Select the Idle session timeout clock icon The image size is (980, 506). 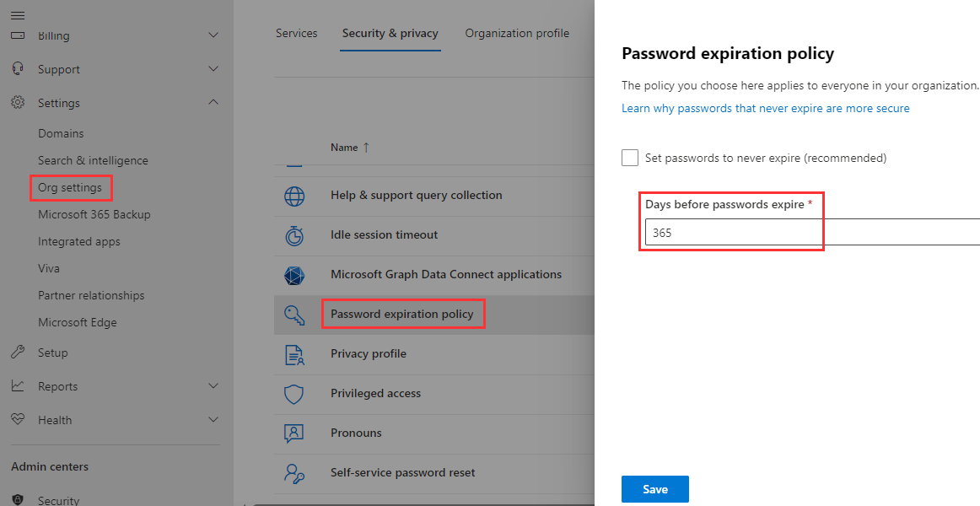tap(294, 234)
